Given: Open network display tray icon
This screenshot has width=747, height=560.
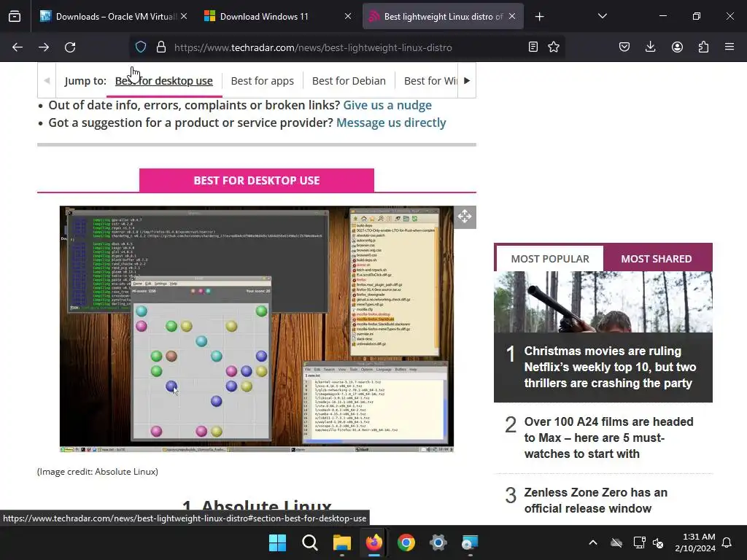Looking at the screenshot, I should click(x=639, y=542).
